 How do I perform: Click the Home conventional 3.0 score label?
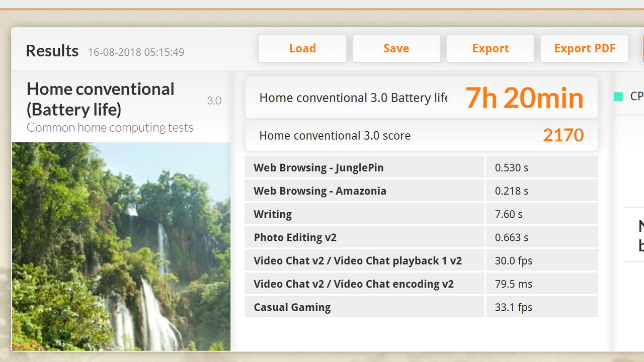335,135
